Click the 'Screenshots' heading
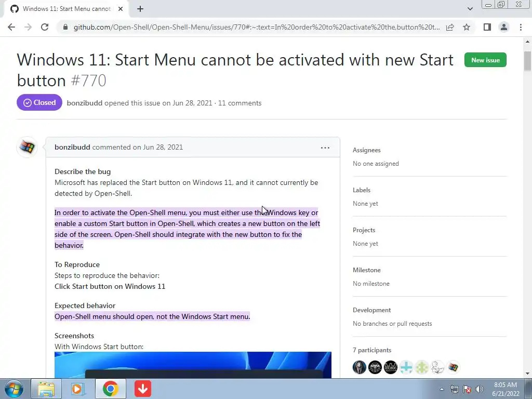Viewport: 532px width, 399px height. tap(74, 336)
